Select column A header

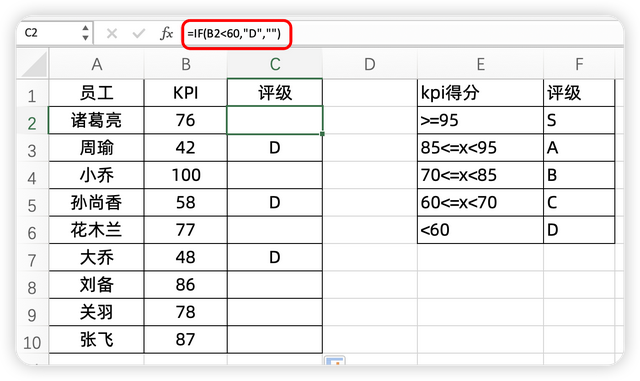(97, 64)
